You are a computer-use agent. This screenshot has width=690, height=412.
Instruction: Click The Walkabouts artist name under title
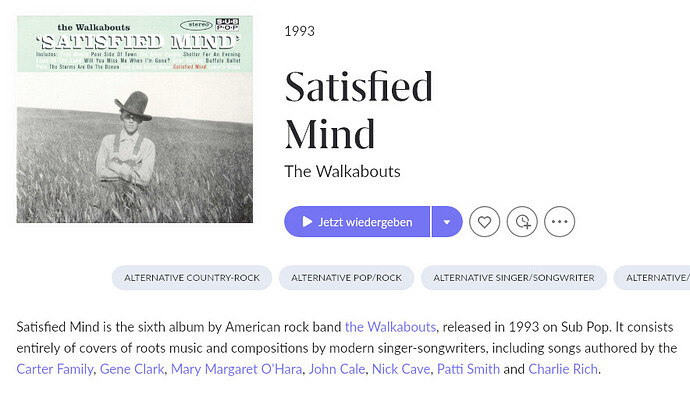[342, 171]
